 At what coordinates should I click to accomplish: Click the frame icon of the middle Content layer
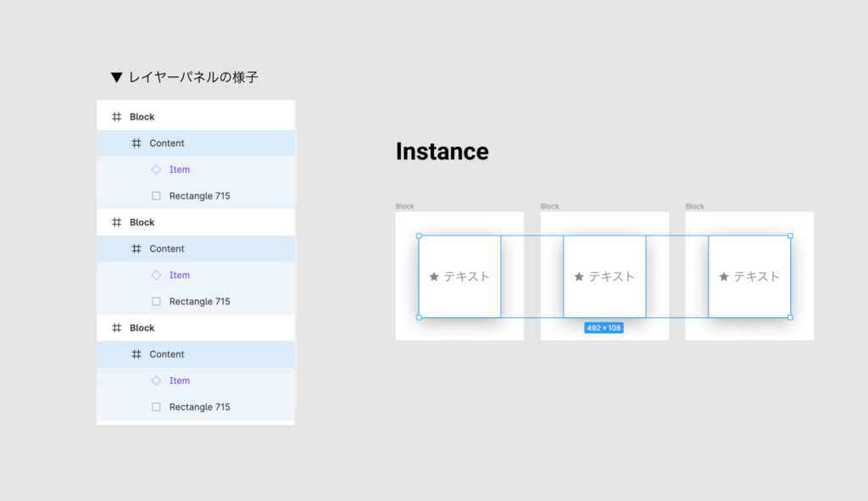[136, 248]
